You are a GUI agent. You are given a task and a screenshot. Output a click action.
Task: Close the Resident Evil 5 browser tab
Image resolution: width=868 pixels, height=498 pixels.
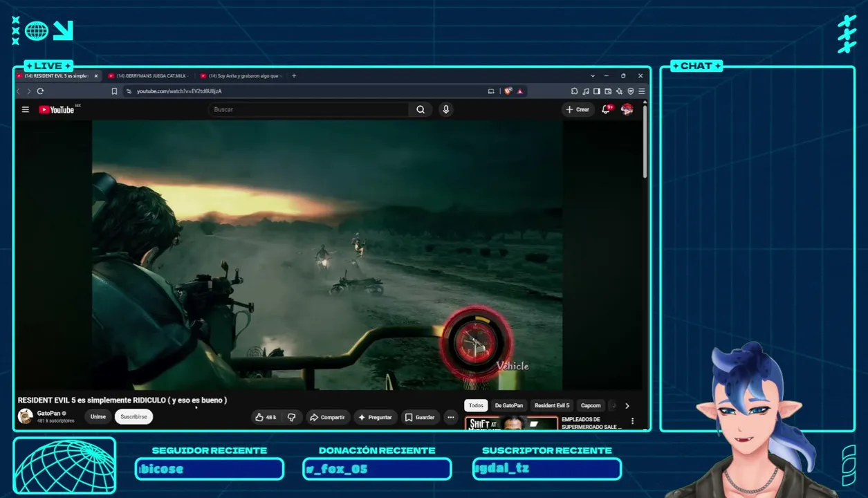pyautogui.click(x=96, y=76)
